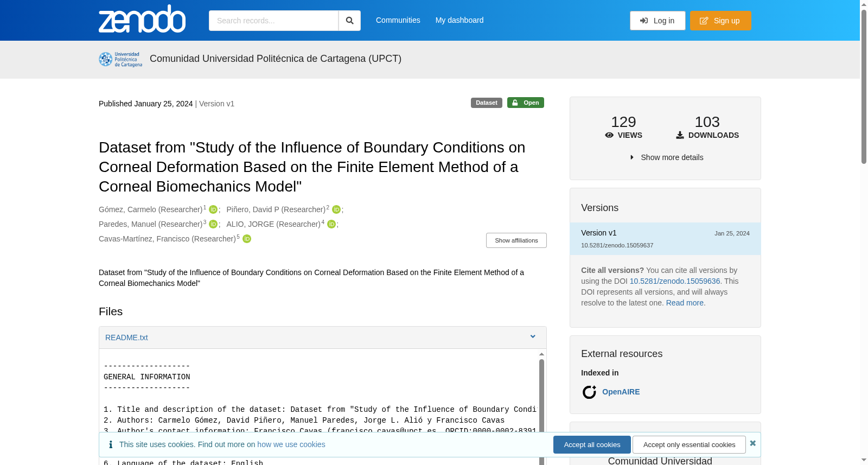The width and height of the screenshot is (868, 465).
Task: Click the OpenAIRE logo icon
Action: [x=589, y=392]
